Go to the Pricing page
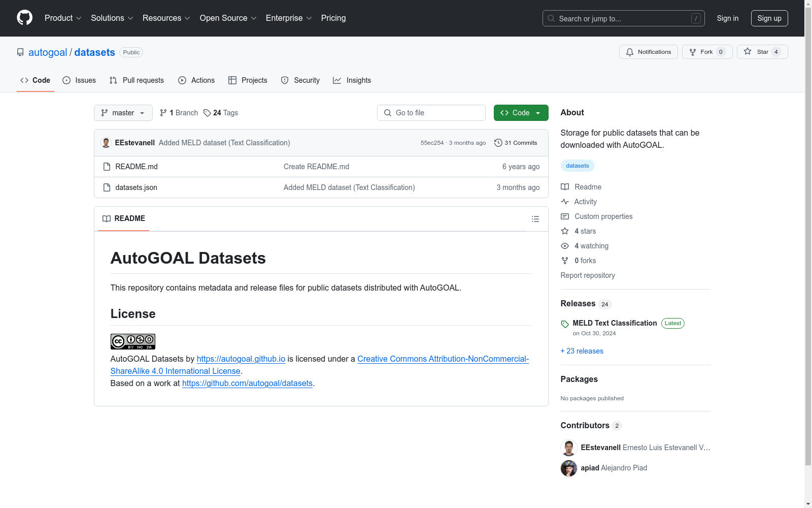 333,18
